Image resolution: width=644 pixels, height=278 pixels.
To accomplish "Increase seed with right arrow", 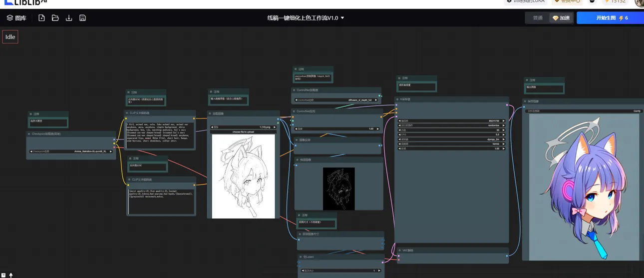I will point(503,121).
